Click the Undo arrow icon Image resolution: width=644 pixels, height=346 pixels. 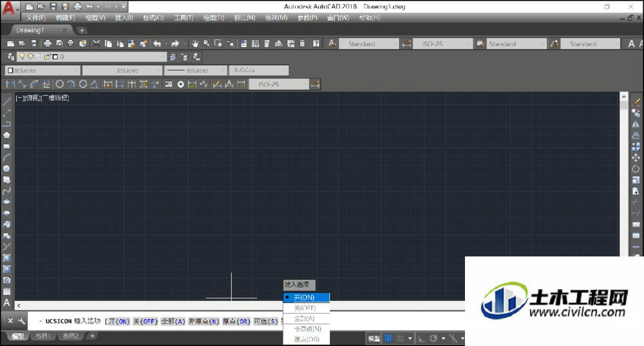click(x=157, y=44)
